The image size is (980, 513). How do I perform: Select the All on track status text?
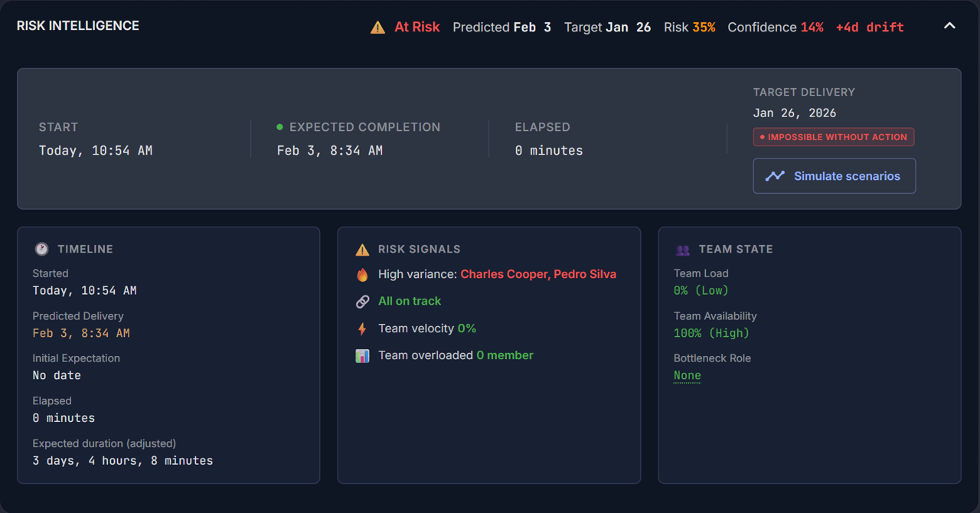(410, 301)
